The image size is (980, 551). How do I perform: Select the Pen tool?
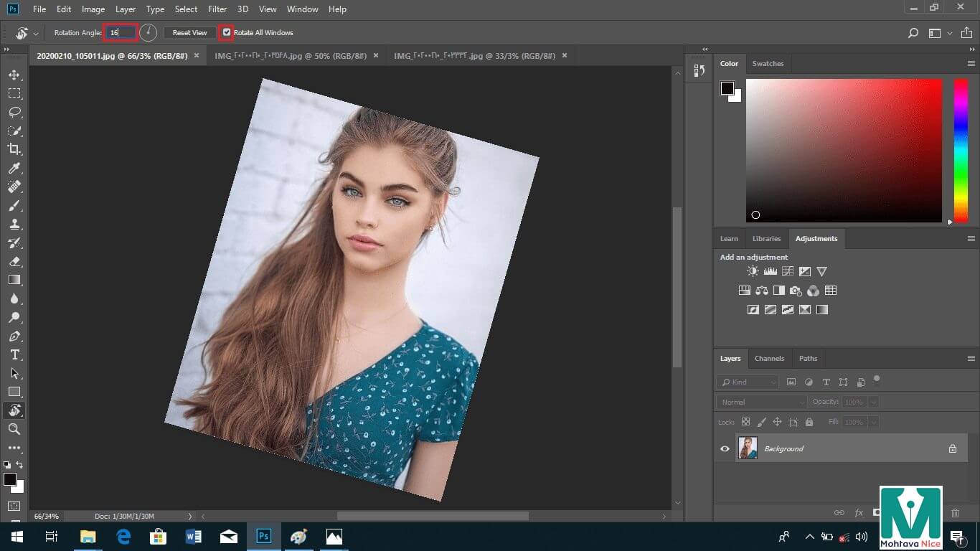click(14, 336)
